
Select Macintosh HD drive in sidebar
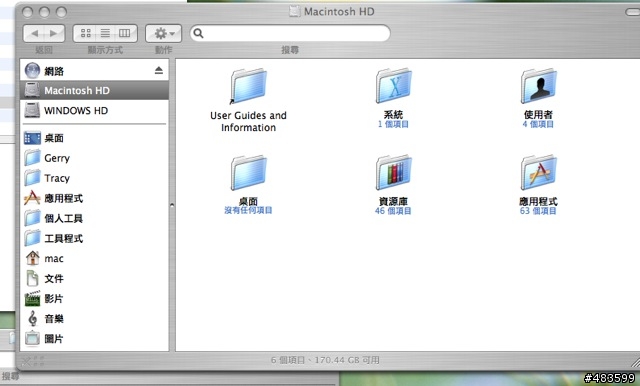click(x=94, y=90)
